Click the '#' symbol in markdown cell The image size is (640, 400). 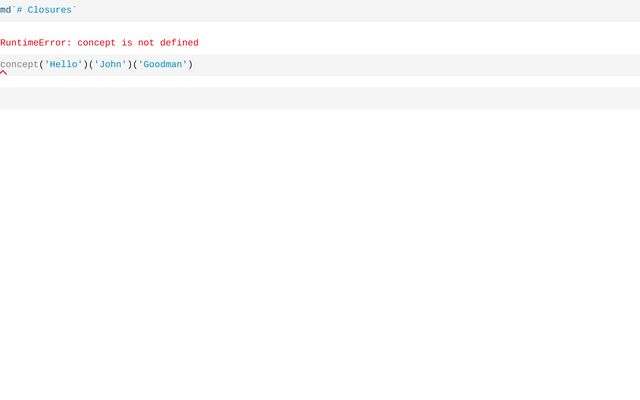click(x=19, y=10)
